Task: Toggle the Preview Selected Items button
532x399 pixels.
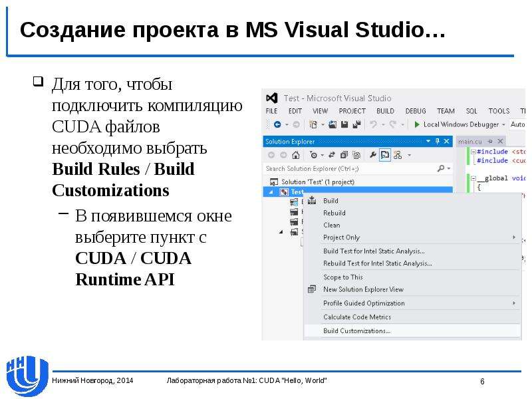Action: (385, 155)
